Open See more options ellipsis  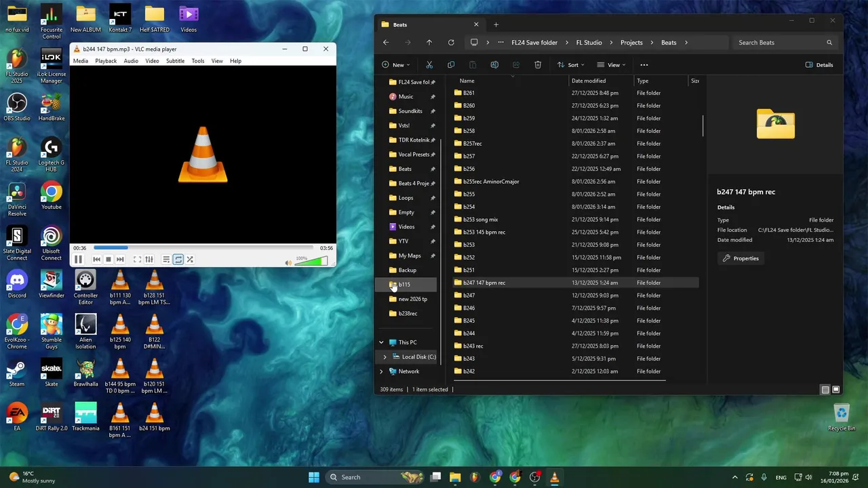(644, 65)
